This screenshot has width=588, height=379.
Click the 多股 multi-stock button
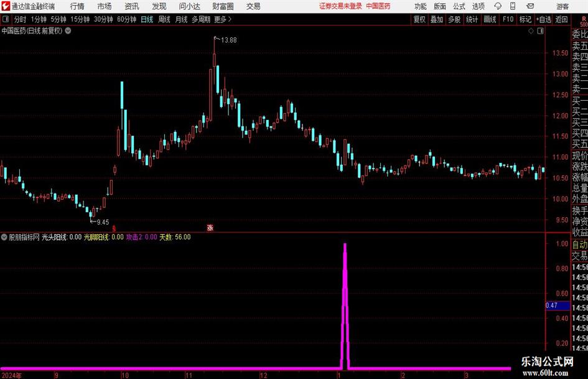(x=454, y=19)
